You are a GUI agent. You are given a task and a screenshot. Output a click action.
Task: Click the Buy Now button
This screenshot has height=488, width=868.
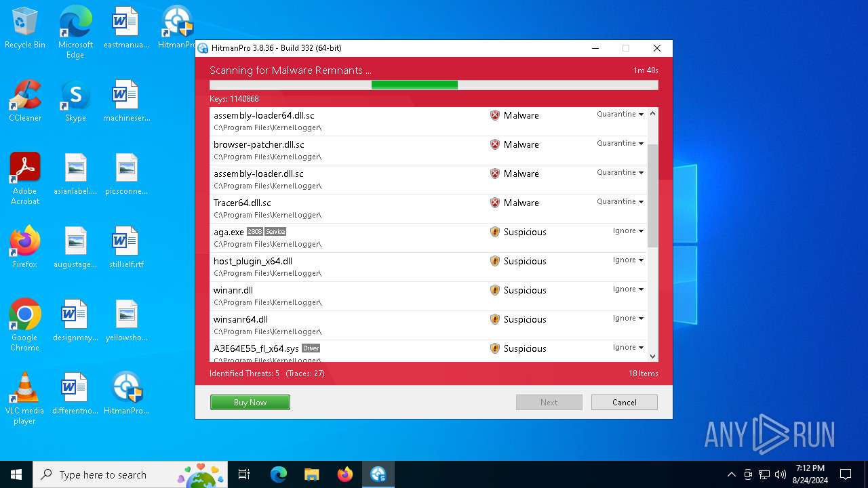coord(250,403)
